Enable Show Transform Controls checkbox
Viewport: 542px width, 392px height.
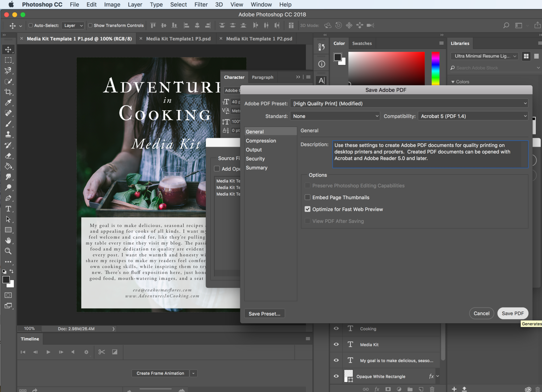(x=90, y=25)
